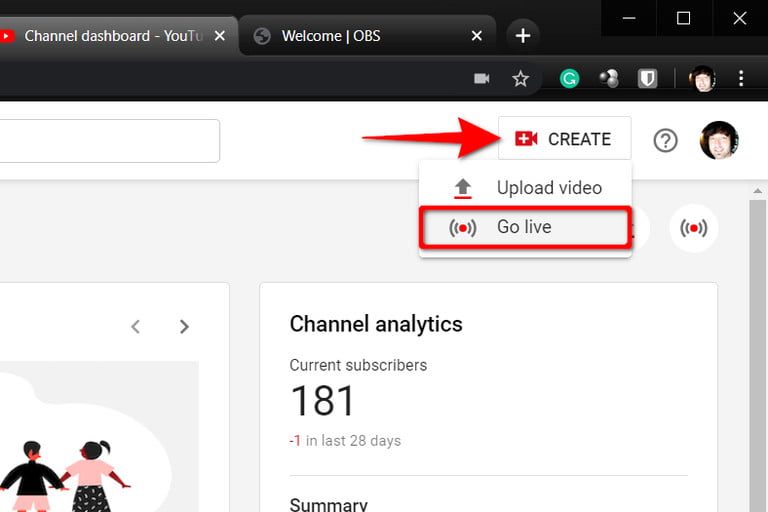The height and width of the screenshot is (512, 768).
Task: Open Chrome's three-dot menu
Action: point(741,78)
